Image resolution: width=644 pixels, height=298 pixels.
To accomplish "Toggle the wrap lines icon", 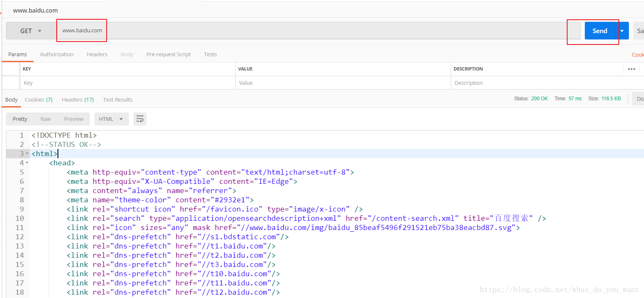I will point(140,119).
